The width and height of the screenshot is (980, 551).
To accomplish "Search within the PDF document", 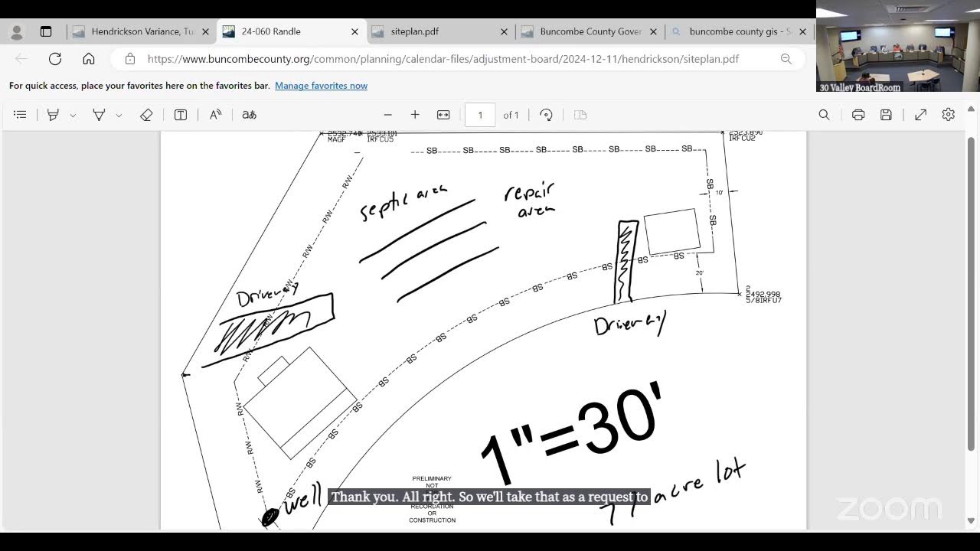I will pyautogui.click(x=824, y=115).
